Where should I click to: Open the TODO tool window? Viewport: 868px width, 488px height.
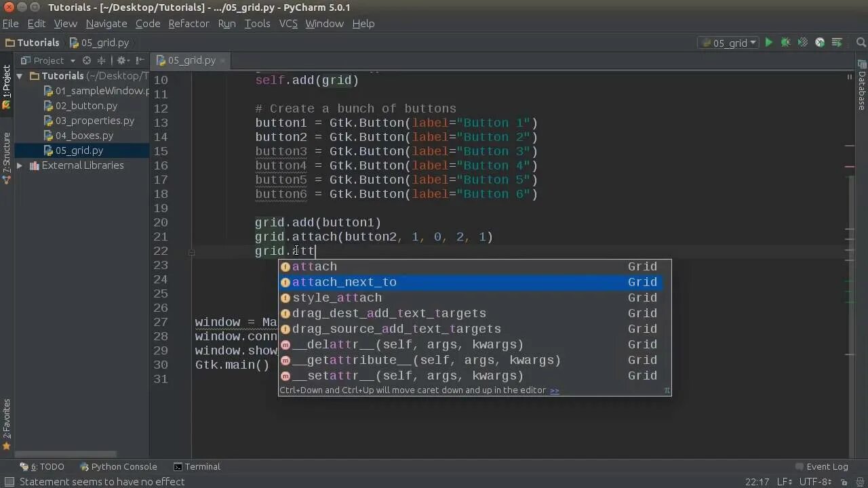coord(42,466)
